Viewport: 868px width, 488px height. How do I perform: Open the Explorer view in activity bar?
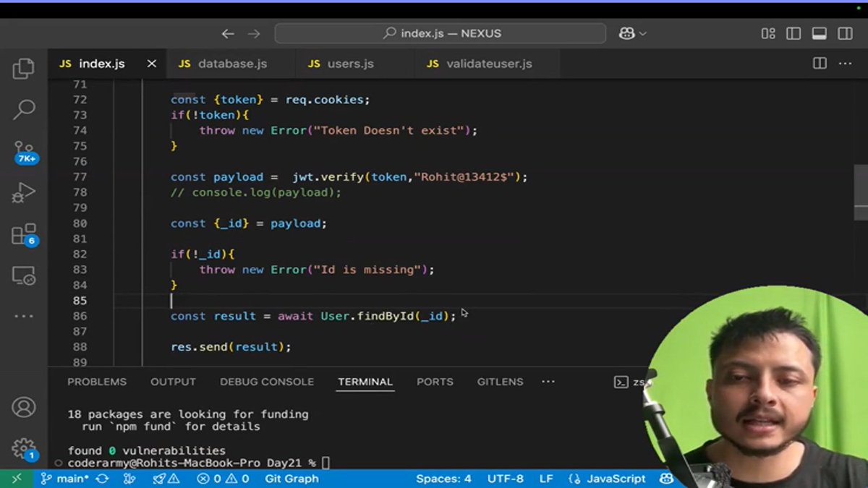[23, 69]
